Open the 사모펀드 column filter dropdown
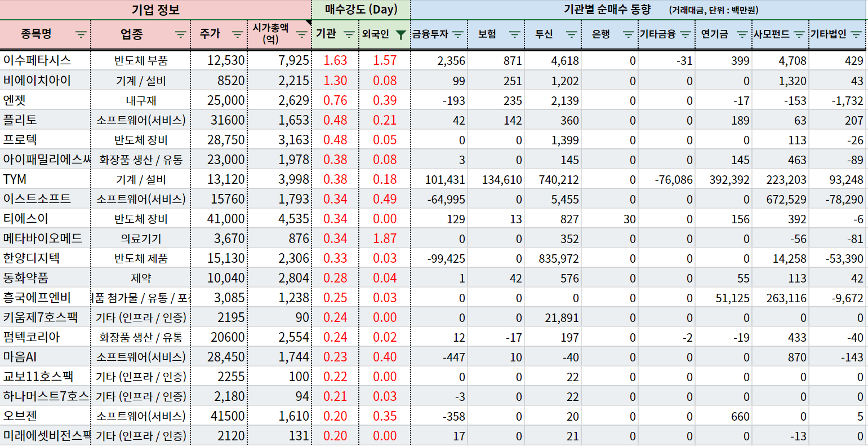The width and height of the screenshot is (868, 446). (799, 34)
